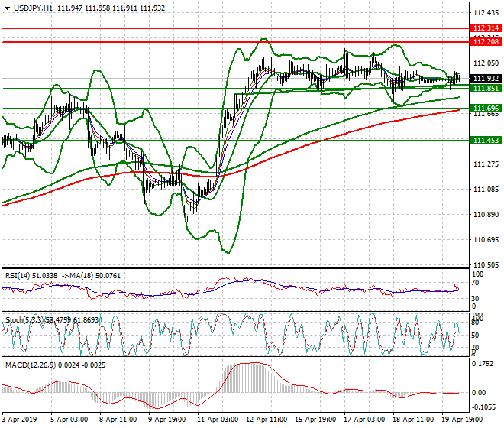Viewport: 504px width, 428px height.
Task: Click the 110.890 price scale value
Action: 486,214
